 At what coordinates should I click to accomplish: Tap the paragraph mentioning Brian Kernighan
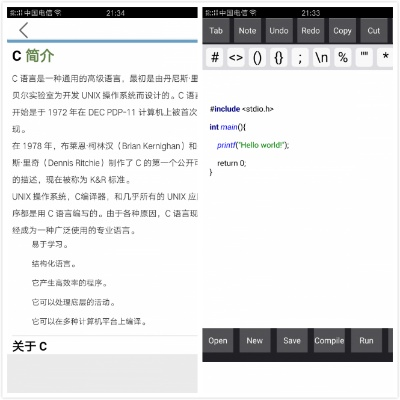tap(105, 146)
